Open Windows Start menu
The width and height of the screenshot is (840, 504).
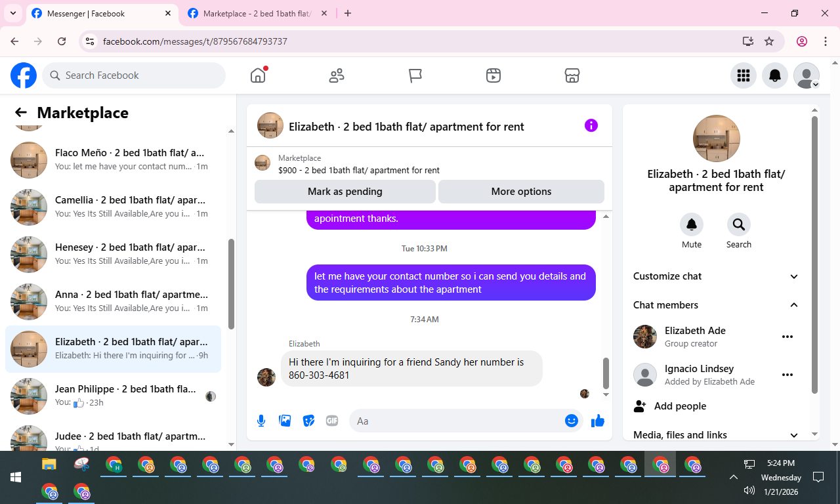coord(16,477)
